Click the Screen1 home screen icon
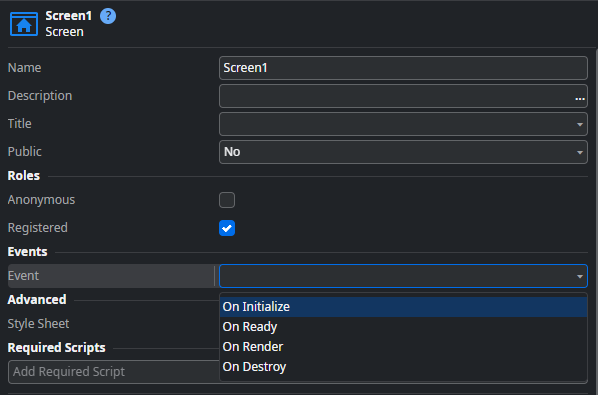 click(24, 24)
